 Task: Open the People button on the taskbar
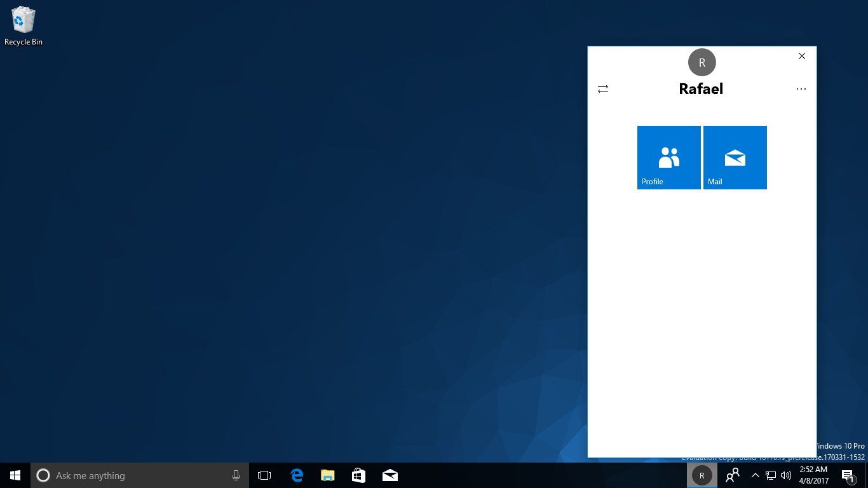tap(733, 475)
